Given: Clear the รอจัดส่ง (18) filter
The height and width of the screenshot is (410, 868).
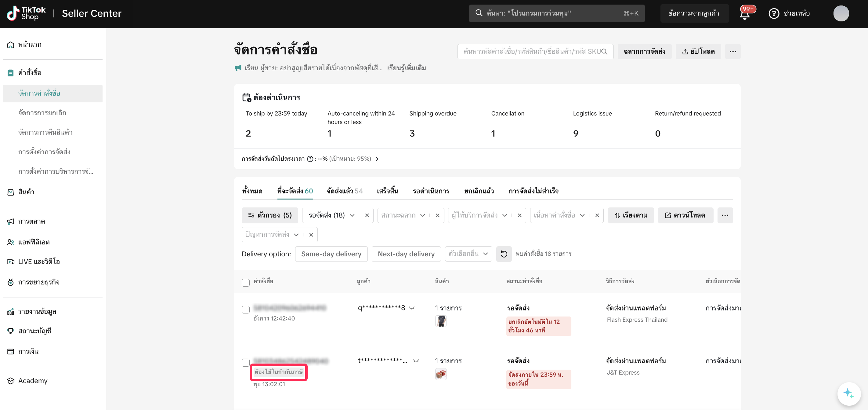Looking at the screenshot, I should 367,215.
